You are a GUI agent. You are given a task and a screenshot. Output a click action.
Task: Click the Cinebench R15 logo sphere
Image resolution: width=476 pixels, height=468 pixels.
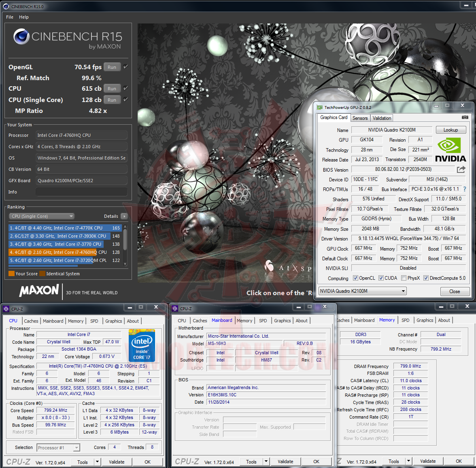coord(21,37)
